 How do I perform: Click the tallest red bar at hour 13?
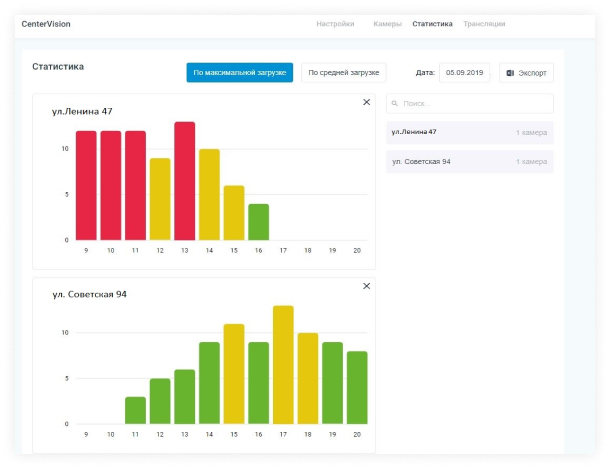click(x=185, y=181)
